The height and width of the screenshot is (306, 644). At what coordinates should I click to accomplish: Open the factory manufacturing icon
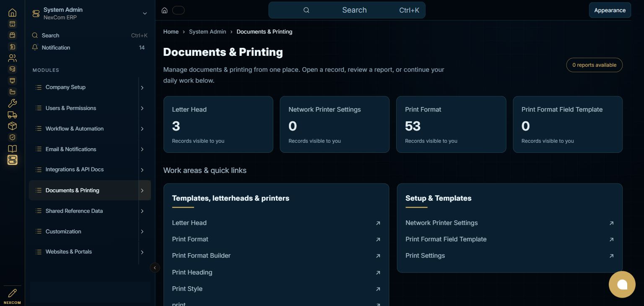click(12, 92)
